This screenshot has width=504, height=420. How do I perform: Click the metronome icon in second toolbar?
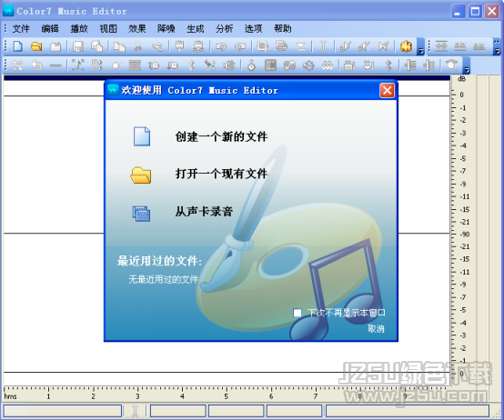[251, 65]
